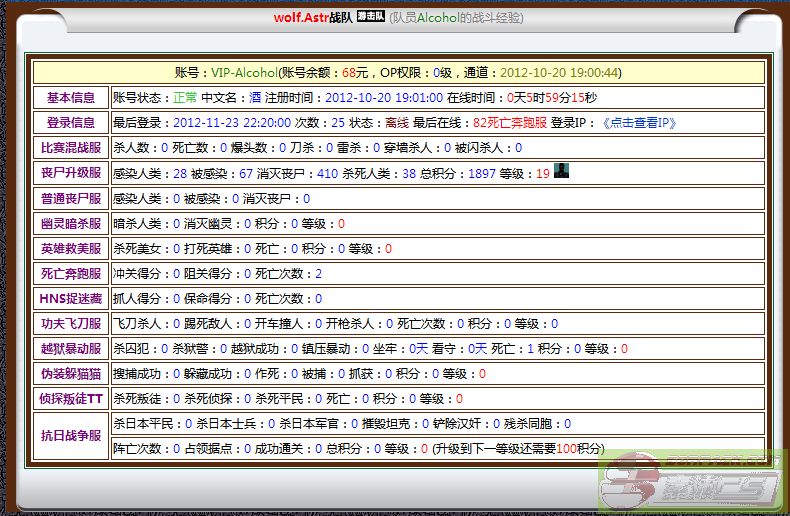Click the 100积分 needed for next level
Viewport: 790px width, 516px height.
pyautogui.click(x=579, y=448)
